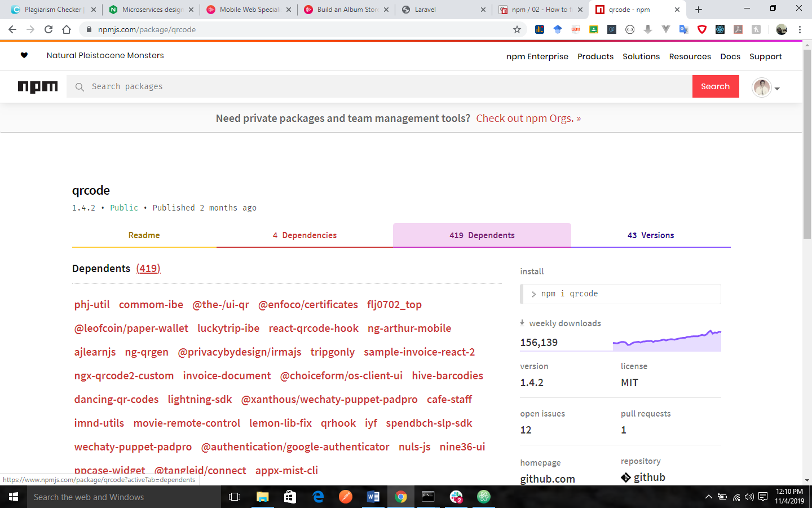Open the hive-barcodies package link
This screenshot has height=508, width=812.
point(447,376)
